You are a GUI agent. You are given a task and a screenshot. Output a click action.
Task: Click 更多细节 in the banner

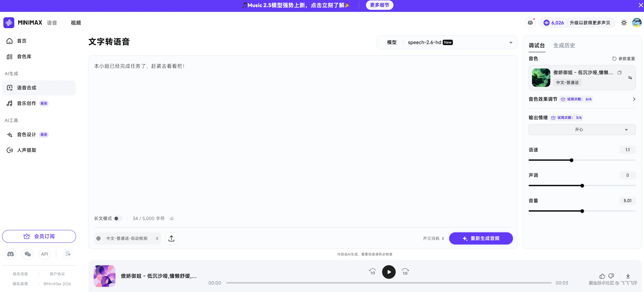click(380, 5)
